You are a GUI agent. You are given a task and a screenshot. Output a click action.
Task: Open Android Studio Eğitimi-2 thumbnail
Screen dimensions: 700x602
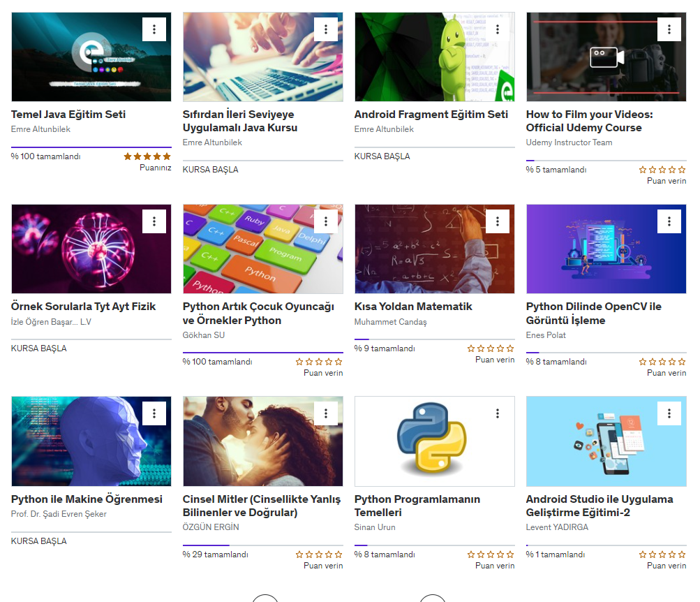tap(606, 441)
